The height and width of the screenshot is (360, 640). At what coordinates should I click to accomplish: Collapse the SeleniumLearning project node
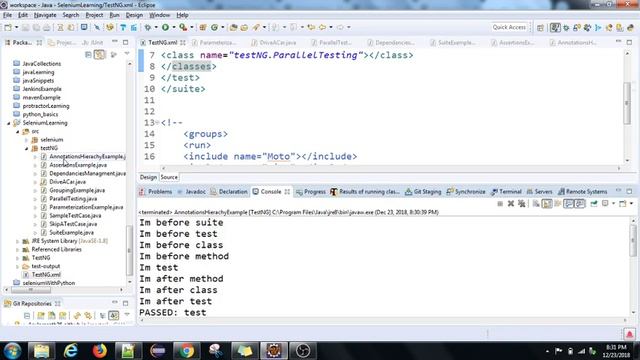[9, 123]
